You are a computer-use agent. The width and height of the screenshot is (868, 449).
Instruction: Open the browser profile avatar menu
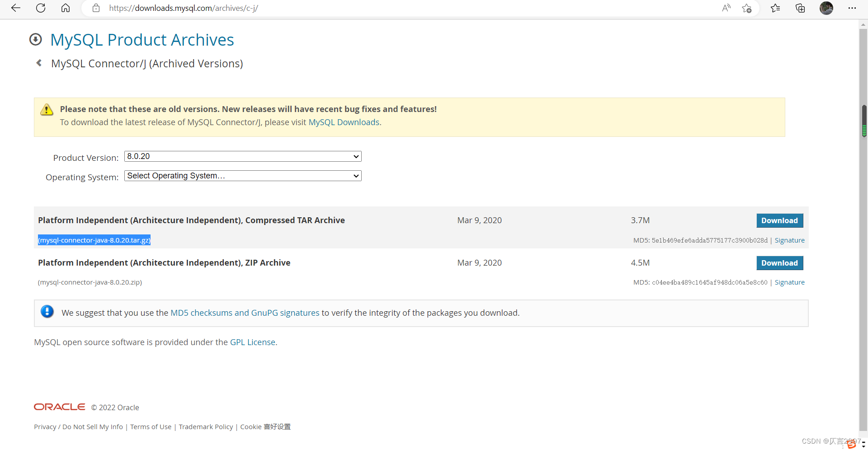pyautogui.click(x=826, y=8)
